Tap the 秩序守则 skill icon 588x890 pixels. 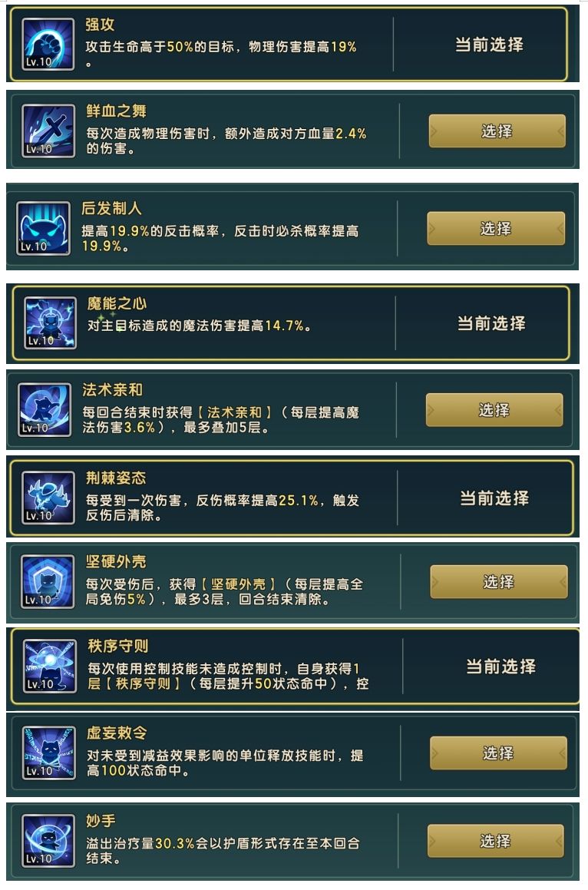click(x=49, y=667)
